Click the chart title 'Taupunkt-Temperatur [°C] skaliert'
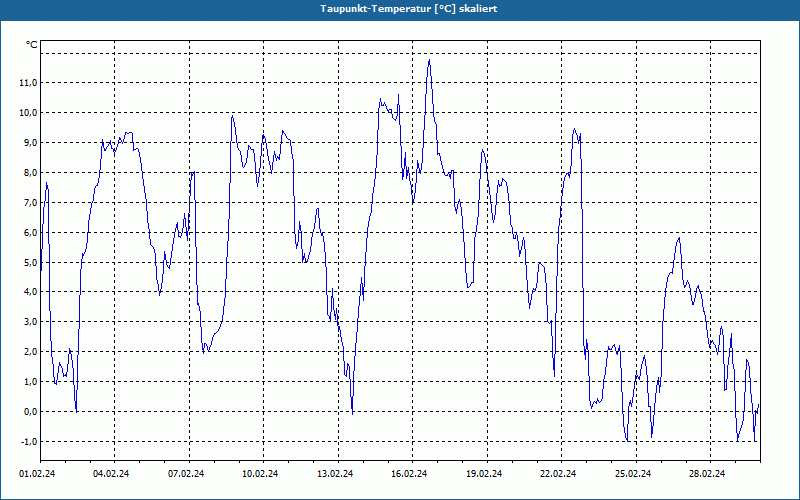Image resolution: width=800 pixels, height=500 pixels. coord(409,9)
